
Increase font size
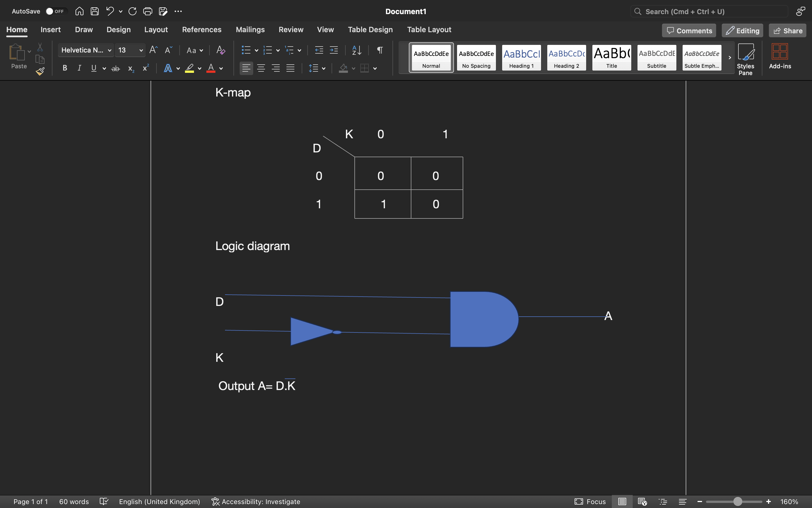pos(153,50)
